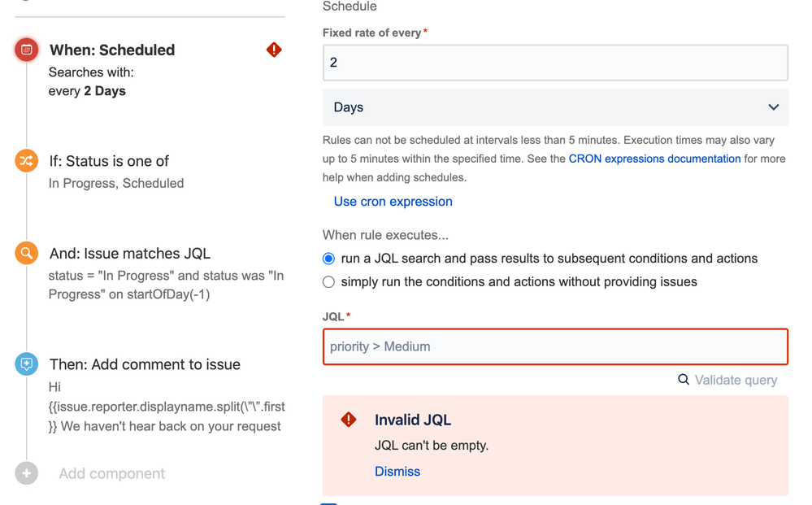The image size is (812, 505).
Task: Click the error icon in the Invalid JQL banner
Action: tap(348, 420)
